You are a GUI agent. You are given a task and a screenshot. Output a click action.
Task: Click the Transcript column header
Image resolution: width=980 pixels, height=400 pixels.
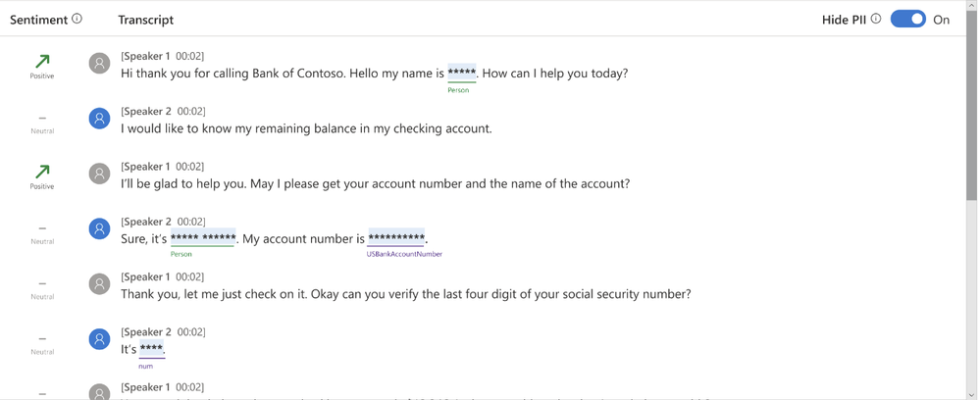pyautogui.click(x=145, y=20)
